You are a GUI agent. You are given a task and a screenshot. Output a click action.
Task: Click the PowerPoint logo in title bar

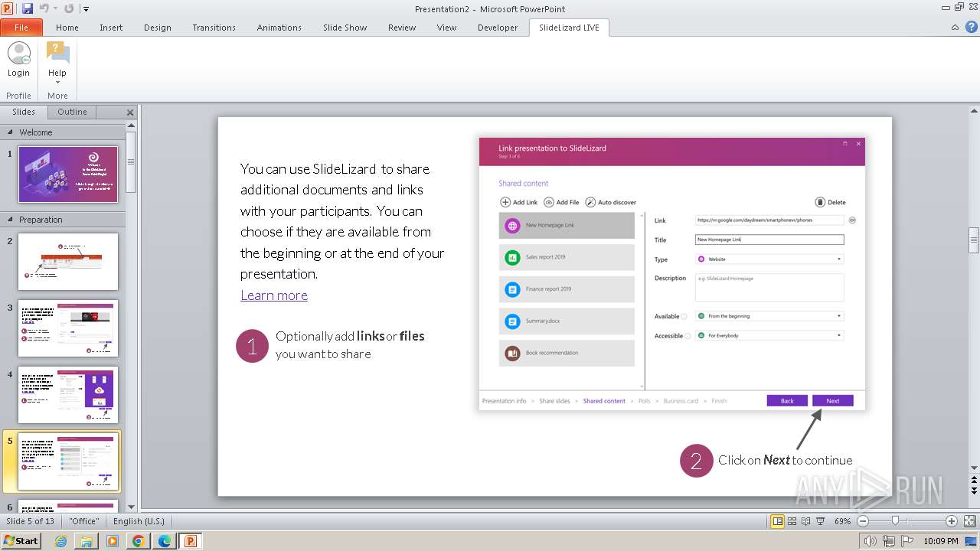coord(8,8)
